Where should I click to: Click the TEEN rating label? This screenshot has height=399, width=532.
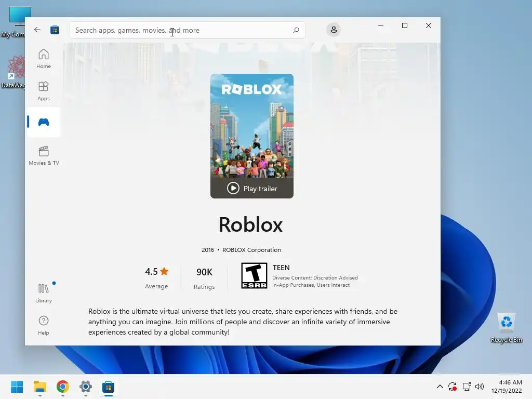pyautogui.click(x=281, y=268)
